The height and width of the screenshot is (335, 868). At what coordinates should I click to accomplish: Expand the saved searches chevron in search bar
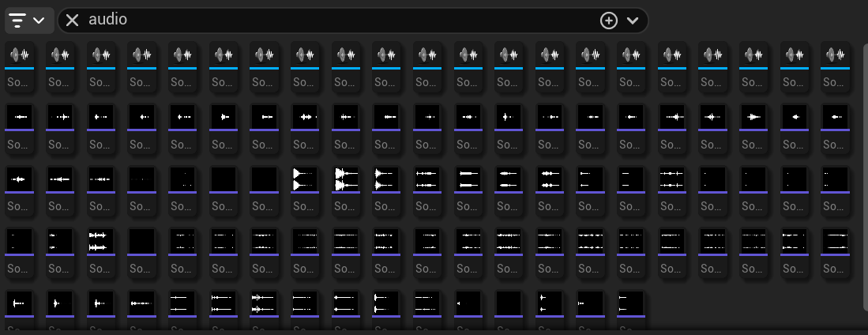click(x=632, y=21)
